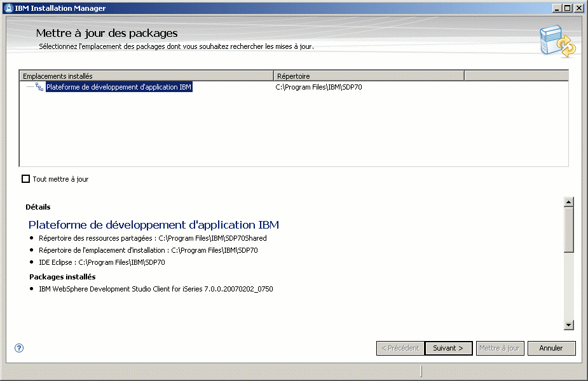Click the 'IDE Eclipse' detail line
The width and height of the screenshot is (588, 381).
click(x=102, y=262)
